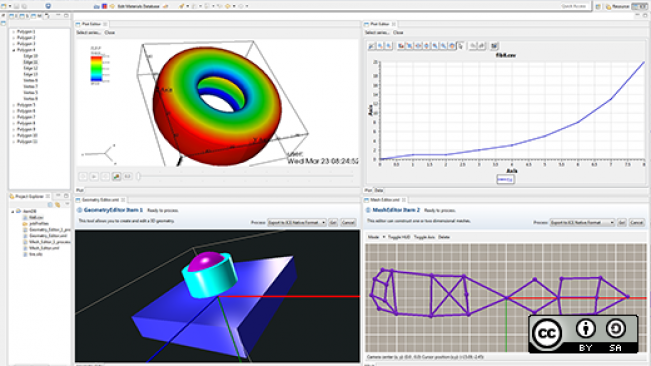The height and width of the screenshot is (366, 651).
Task: Click the orange icon in torus playback controls
Action: pos(117,177)
